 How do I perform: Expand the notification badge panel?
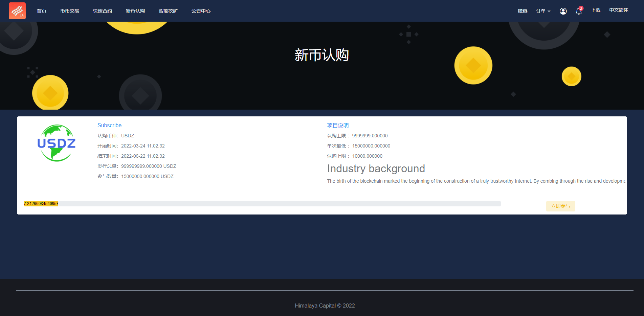[581, 7]
